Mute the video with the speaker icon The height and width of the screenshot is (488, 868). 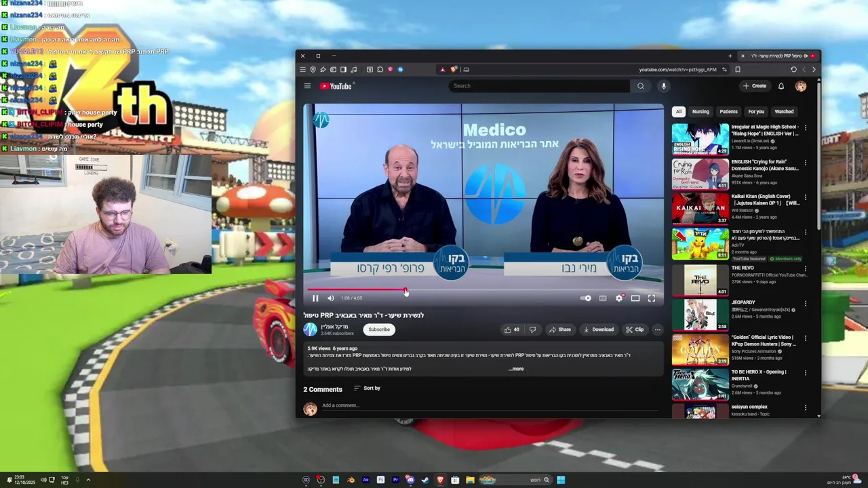tap(331, 298)
